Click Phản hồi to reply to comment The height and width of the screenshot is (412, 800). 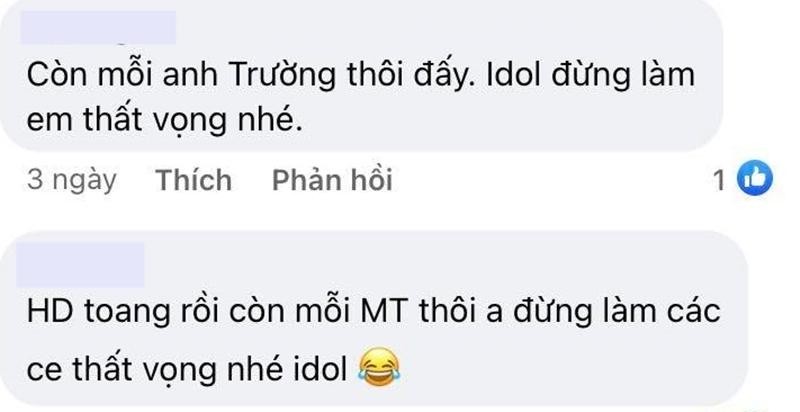coord(332,181)
